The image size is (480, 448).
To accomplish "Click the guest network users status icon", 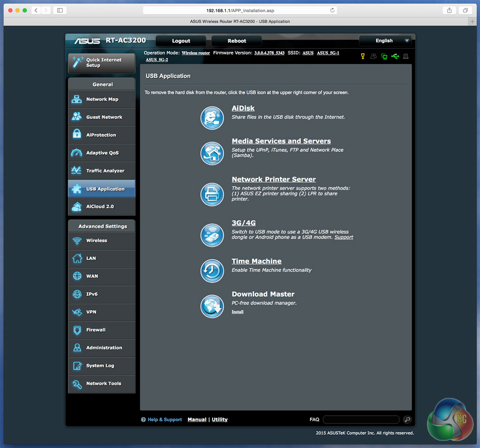I will pyautogui.click(x=373, y=56).
